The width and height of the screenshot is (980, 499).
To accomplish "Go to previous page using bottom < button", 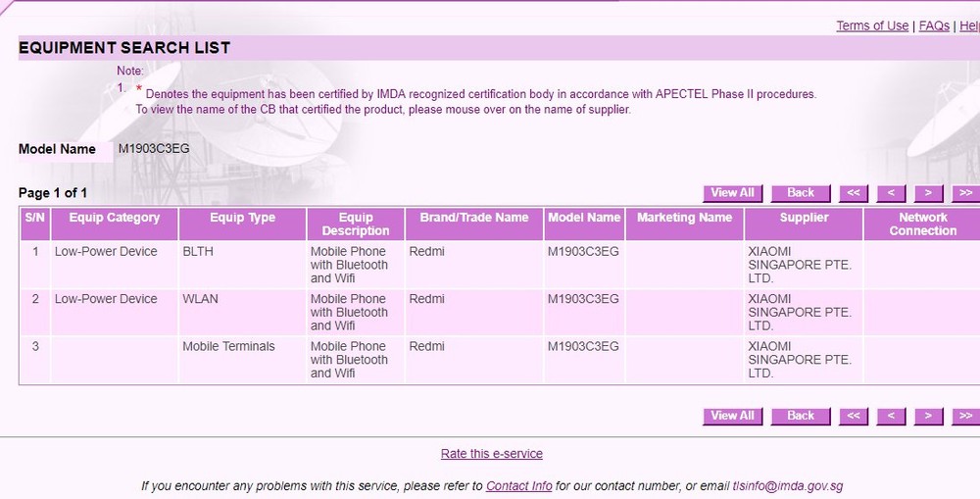I will (x=891, y=416).
